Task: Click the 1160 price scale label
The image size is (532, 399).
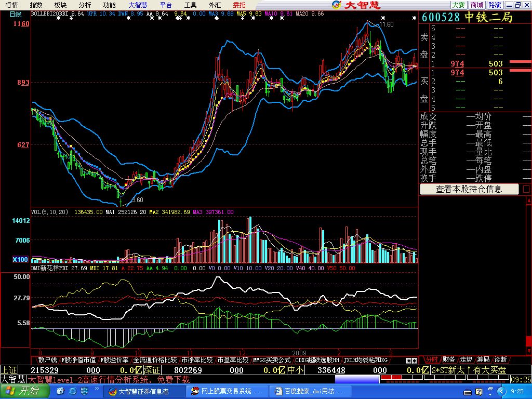Action: point(21,24)
